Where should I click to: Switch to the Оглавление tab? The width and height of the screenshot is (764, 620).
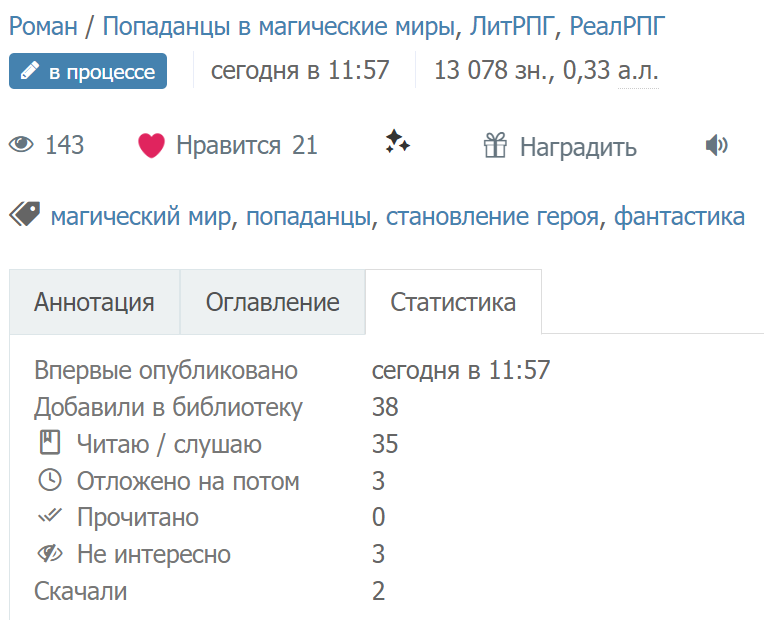click(272, 302)
